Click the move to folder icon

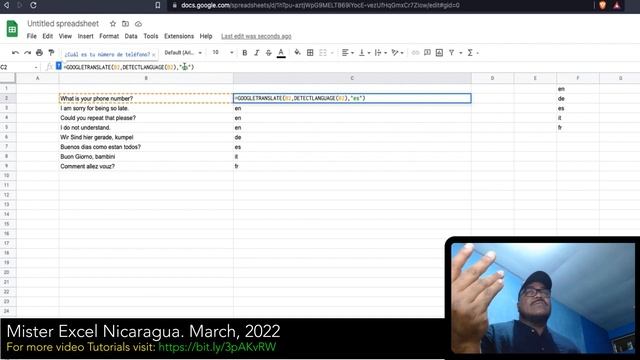tap(126, 24)
